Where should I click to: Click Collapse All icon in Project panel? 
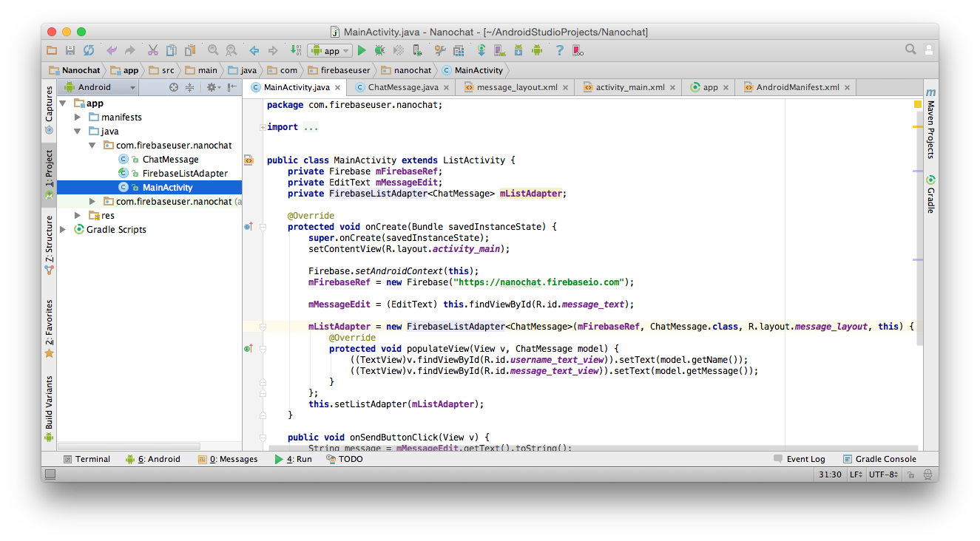coord(190,87)
